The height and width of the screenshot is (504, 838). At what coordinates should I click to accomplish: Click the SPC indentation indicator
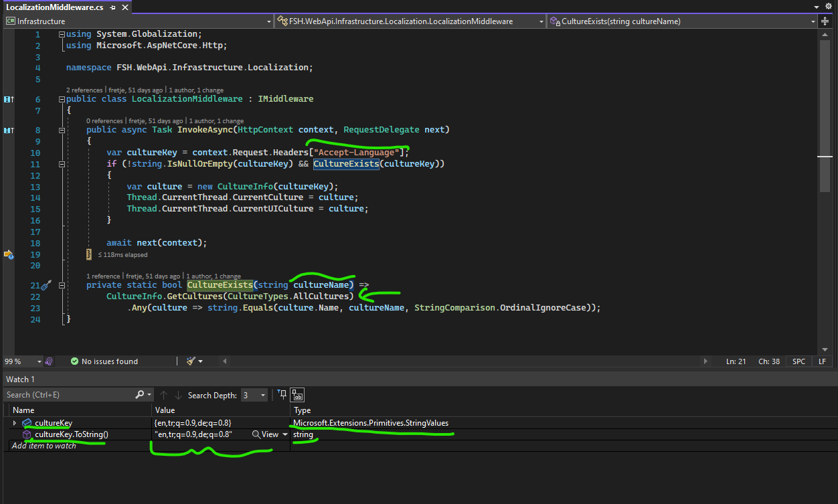pos(799,361)
